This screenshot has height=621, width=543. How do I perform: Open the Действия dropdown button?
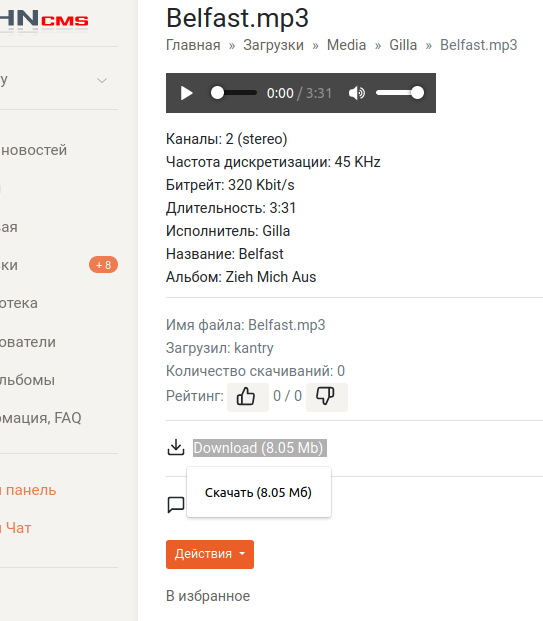(210, 554)
